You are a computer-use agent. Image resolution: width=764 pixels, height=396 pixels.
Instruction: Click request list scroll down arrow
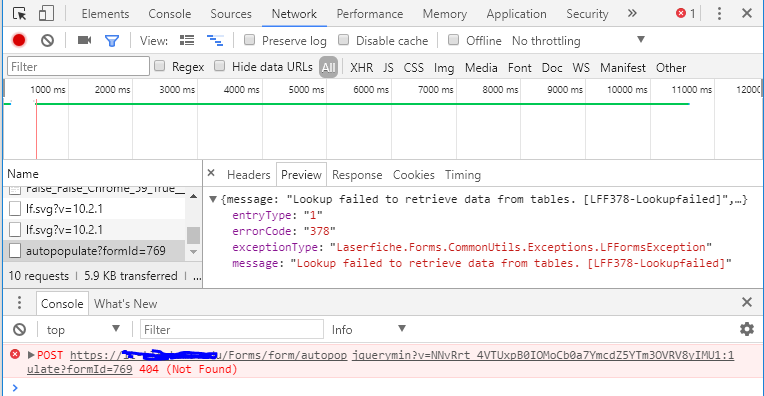(x=193, y=252)
